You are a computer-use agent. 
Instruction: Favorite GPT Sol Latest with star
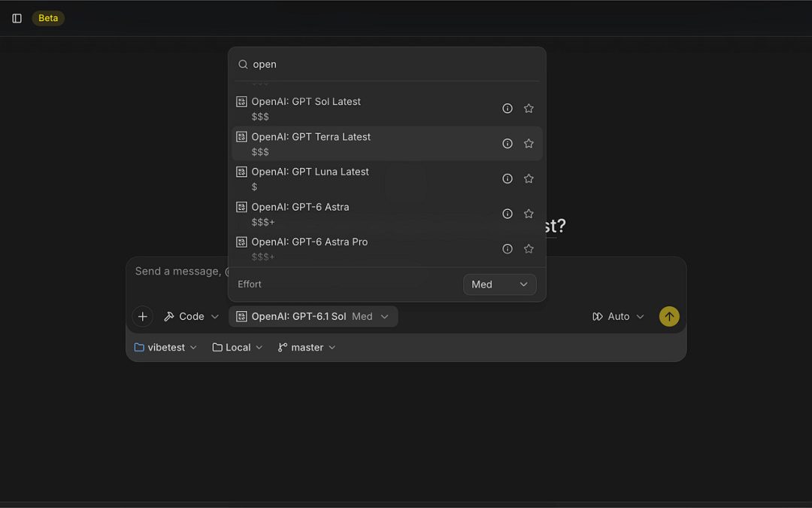click(x=529, y=108)
